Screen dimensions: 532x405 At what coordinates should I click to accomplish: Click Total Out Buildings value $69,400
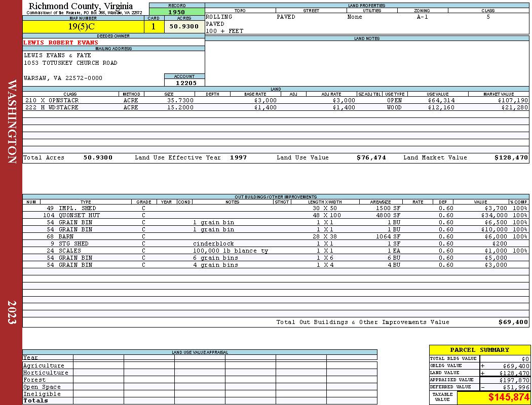click(513, 322)
